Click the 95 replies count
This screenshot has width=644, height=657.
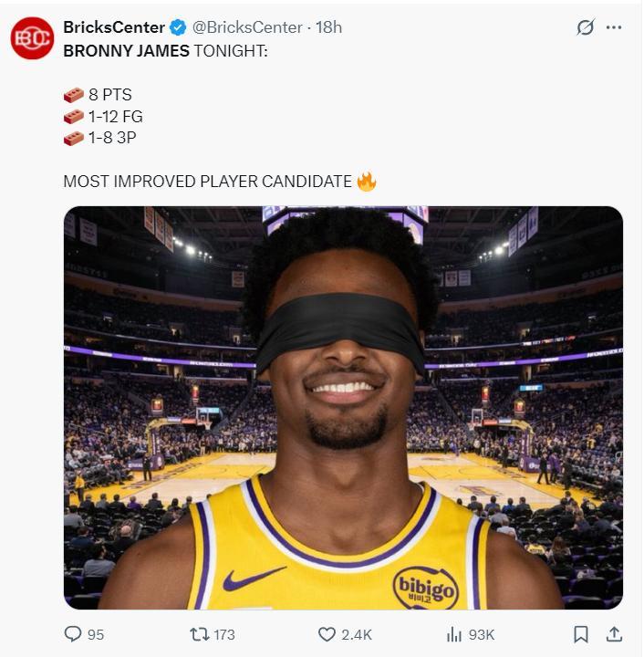[95, 634]
